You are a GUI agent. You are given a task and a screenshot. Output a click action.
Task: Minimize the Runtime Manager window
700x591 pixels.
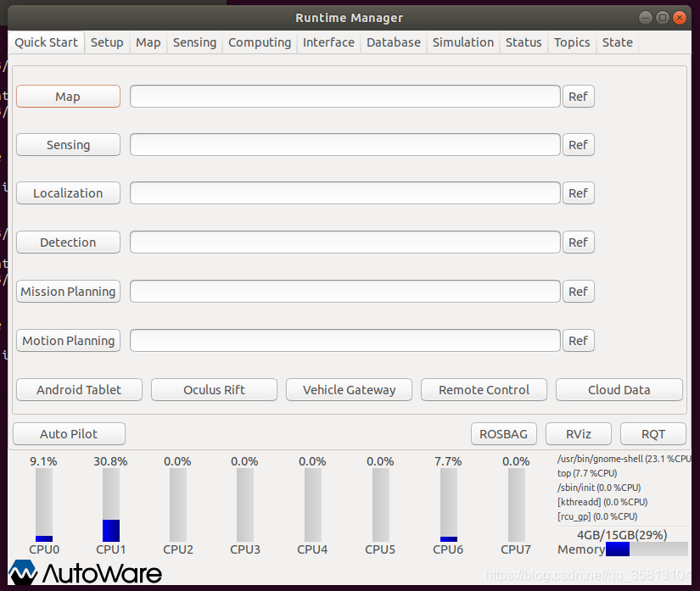click(x=646, y=18)
